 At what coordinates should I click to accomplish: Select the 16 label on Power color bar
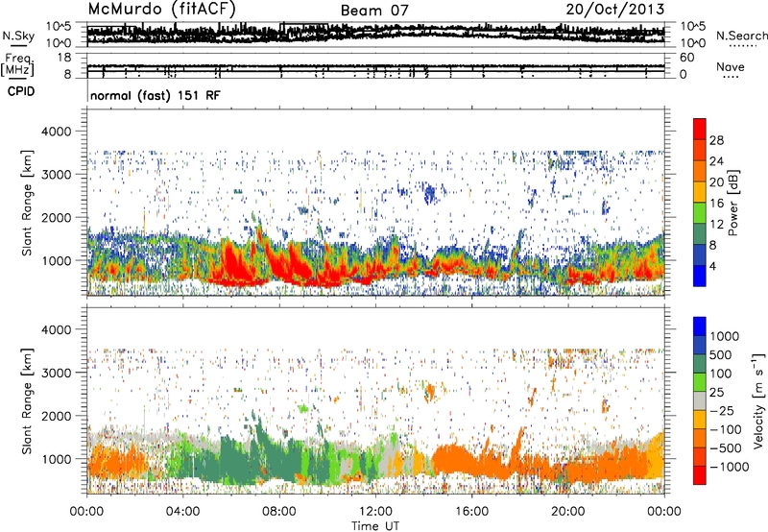716,204
